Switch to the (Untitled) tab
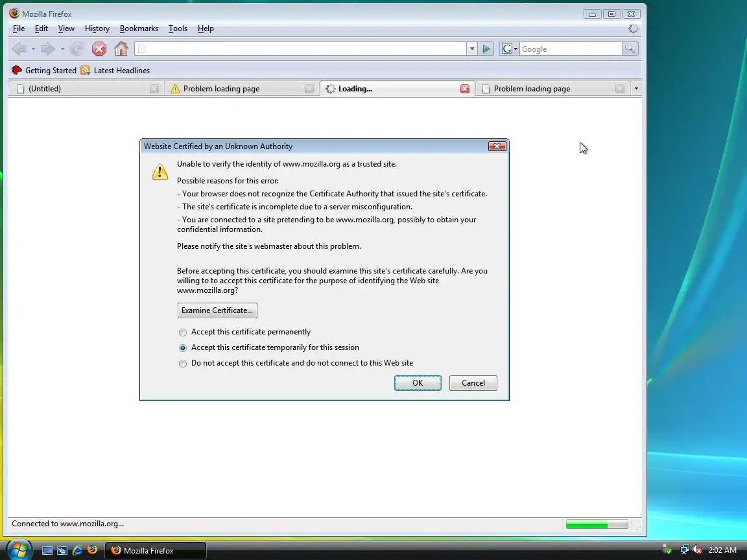This screenshot has width=747, height=560. tap(86, 89)
